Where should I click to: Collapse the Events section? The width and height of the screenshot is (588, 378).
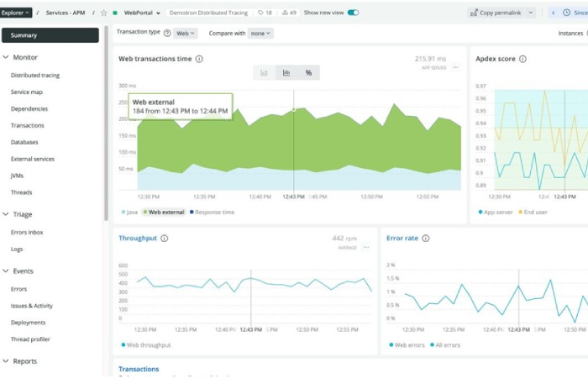click(6, 271)
